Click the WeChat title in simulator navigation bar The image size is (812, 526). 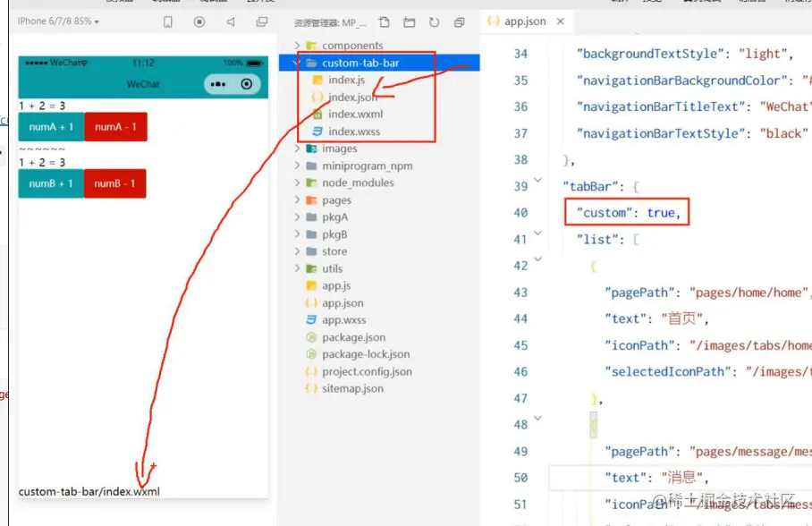tap(143, 84)
